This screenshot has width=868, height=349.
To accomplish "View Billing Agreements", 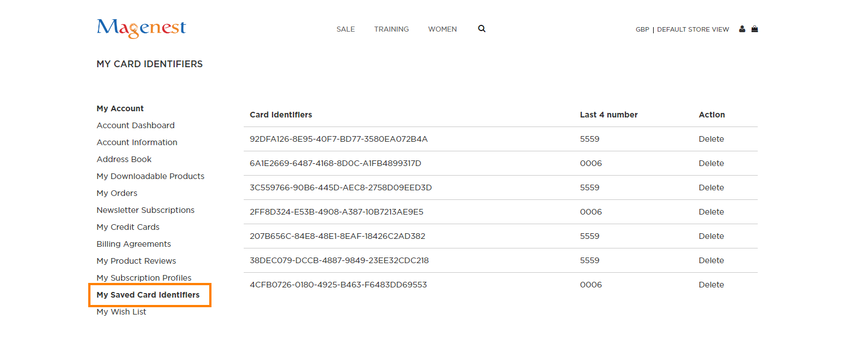I will [133, 243].
